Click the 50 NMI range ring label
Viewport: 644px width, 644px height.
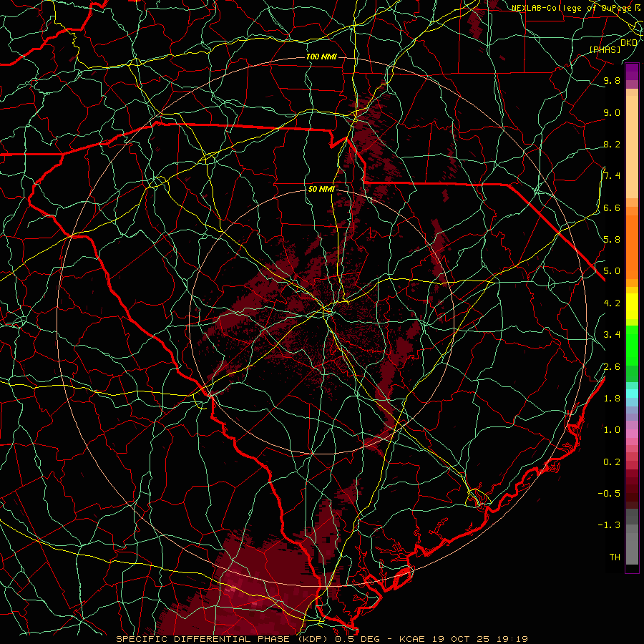tap(321, 190)
